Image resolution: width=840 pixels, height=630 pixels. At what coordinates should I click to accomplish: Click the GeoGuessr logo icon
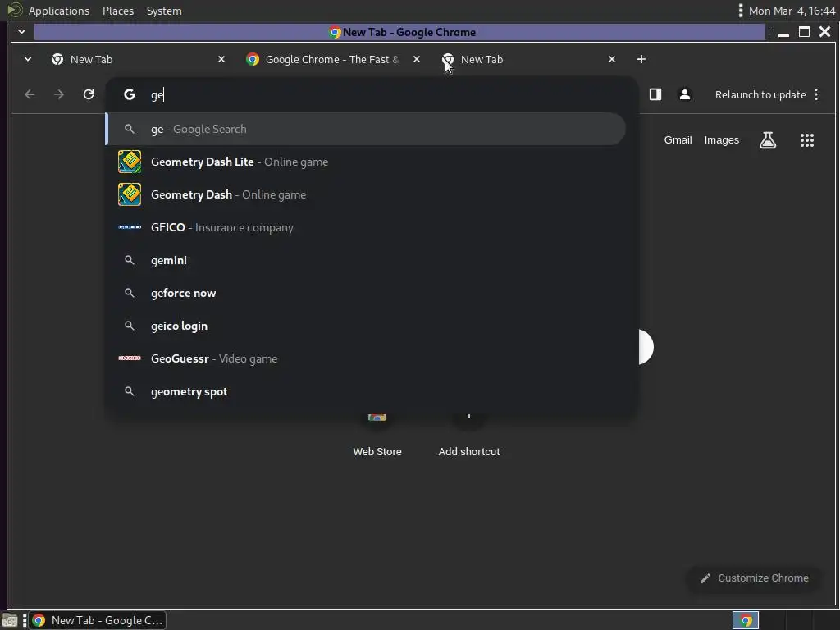pyautogui.click(x=130, y=358)
